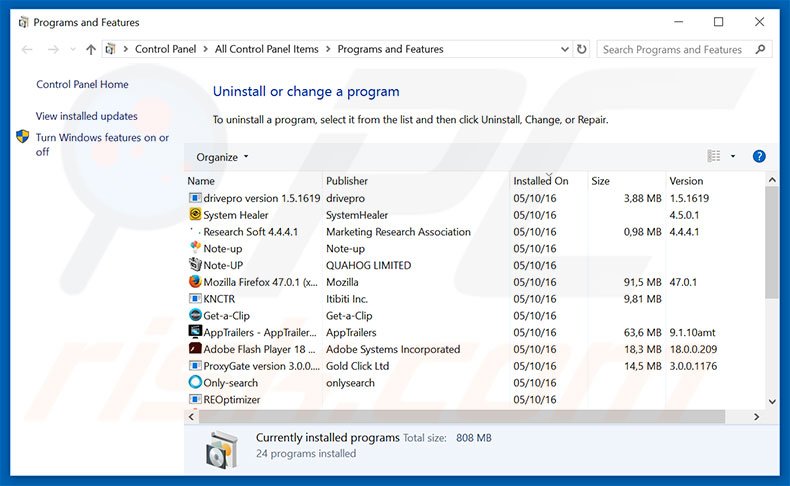790x486 pixels.
Task: Click the Control Panel icon in address bar
Action: [x=110, y=49]
